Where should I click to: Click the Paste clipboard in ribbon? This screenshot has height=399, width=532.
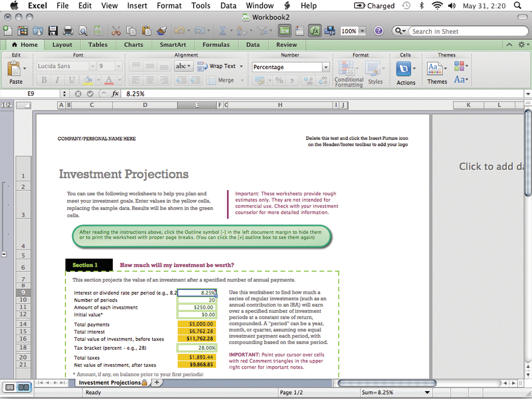(x=14, y=69)
